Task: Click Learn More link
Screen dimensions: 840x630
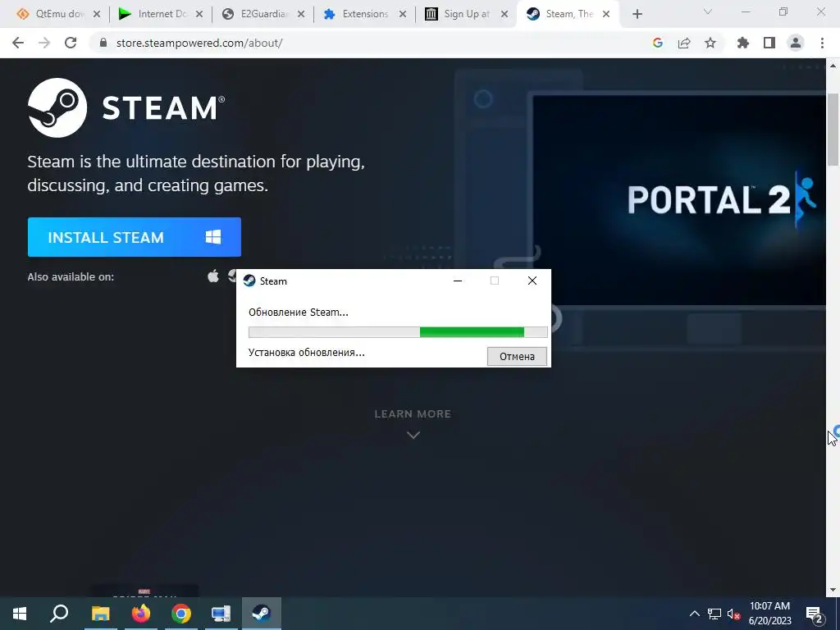Action: [x=413, y=413]
